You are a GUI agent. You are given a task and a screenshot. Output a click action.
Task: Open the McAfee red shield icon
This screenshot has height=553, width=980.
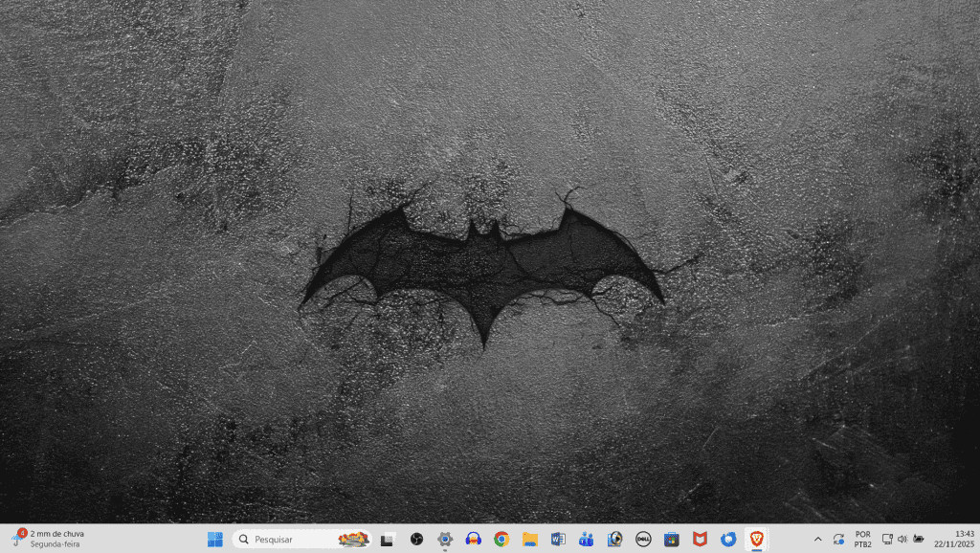click(x=700, y=539)
